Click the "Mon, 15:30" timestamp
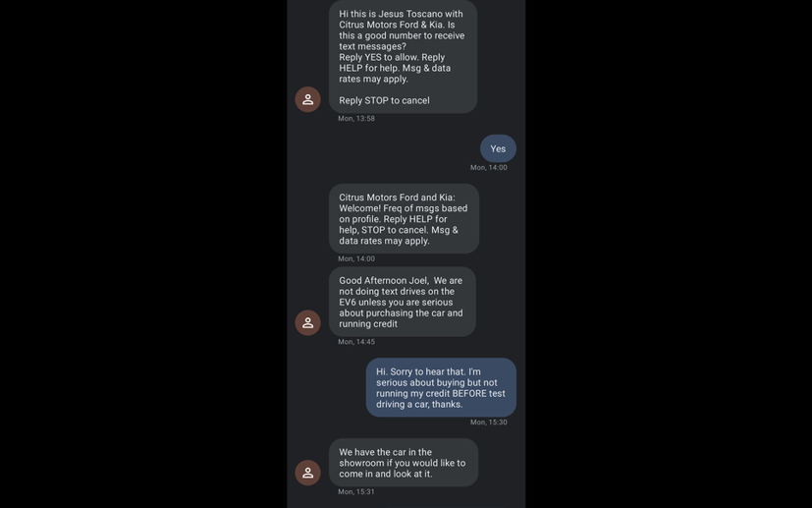The width and height of the screenshot is (812, 508). 488,423
